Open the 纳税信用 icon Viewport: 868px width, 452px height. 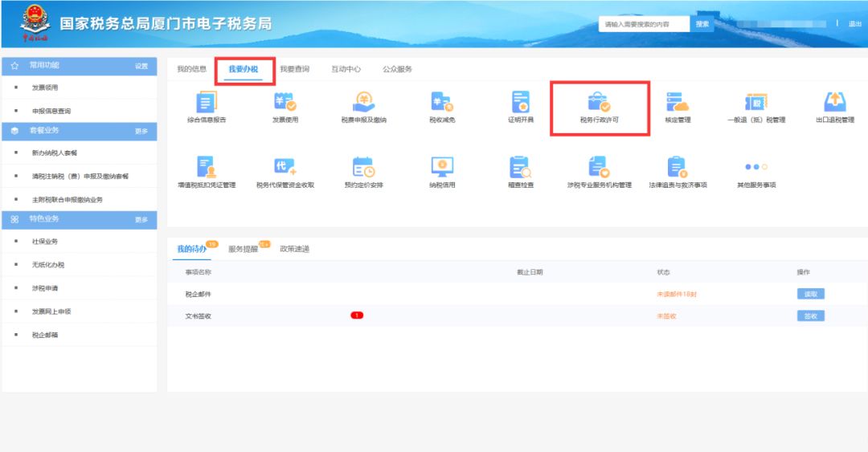(x=442, y=167)
